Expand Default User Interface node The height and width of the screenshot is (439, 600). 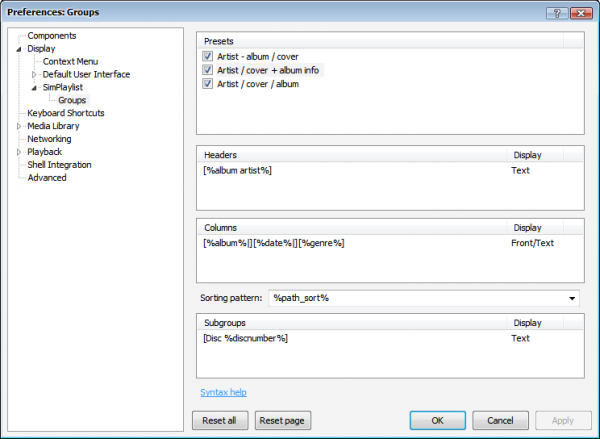pos(34,75)
